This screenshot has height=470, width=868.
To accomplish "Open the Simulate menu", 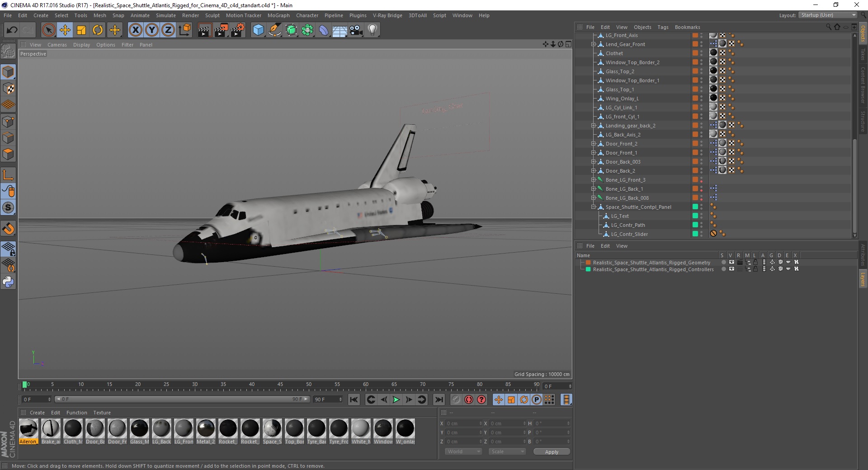I will coord(166,15).
